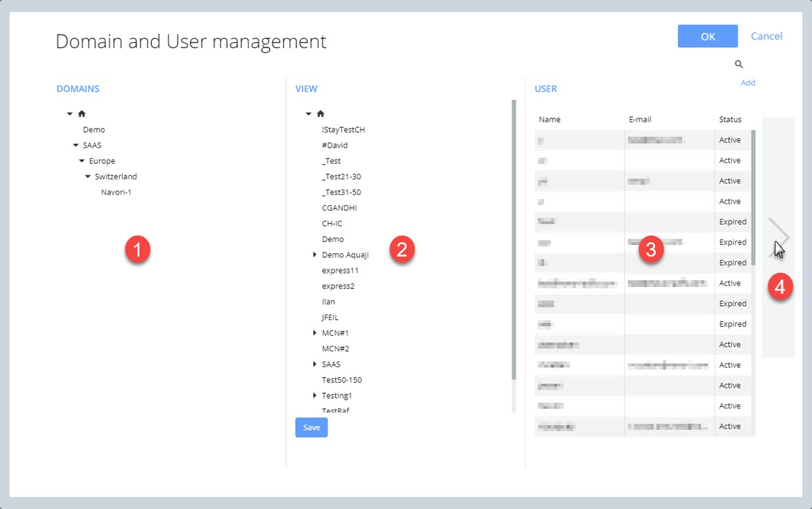Select the _Test view
Viewport: 812px width, 509px height.
[x=332, y=161]
